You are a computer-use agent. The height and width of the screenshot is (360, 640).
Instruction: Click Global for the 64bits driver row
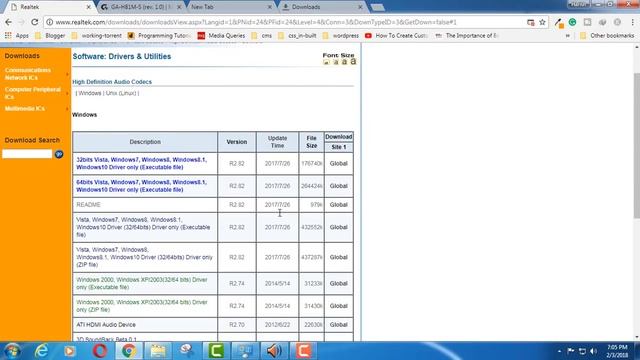(x=338, y=186)
